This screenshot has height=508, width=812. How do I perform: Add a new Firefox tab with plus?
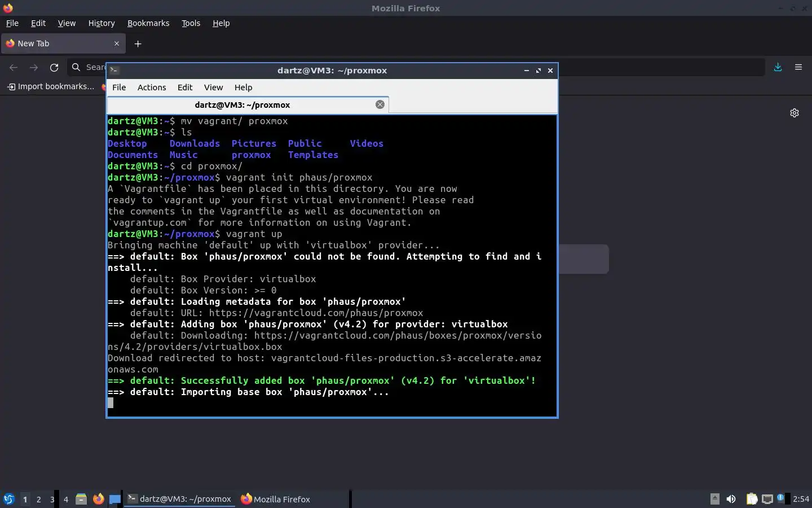[138, 43]
